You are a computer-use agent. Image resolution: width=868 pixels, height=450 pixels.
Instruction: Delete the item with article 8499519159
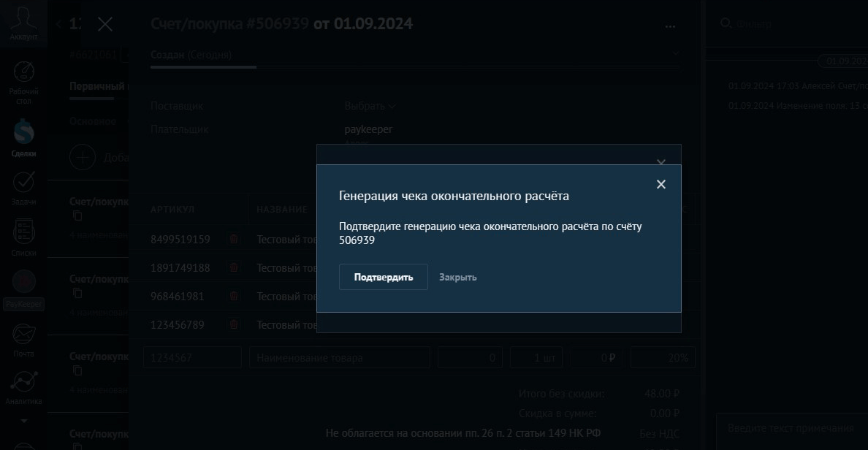234,240
